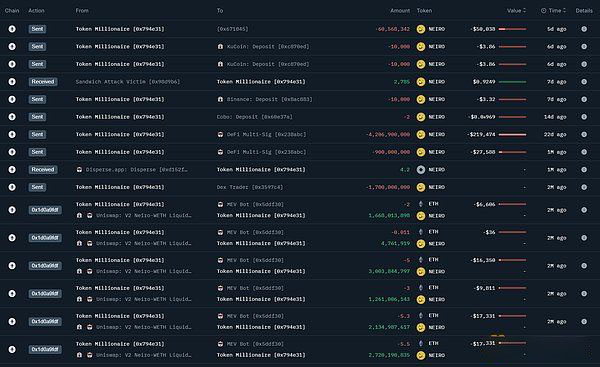The width and height of the screenshot is (600, 367).
Task: Click the DeFi Multi-Sig icon in -$27,588 row
Action: [220, 152]
